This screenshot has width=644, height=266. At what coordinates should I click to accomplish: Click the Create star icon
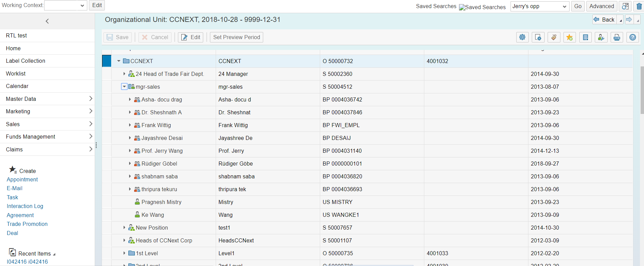click(x=13, y=170)
